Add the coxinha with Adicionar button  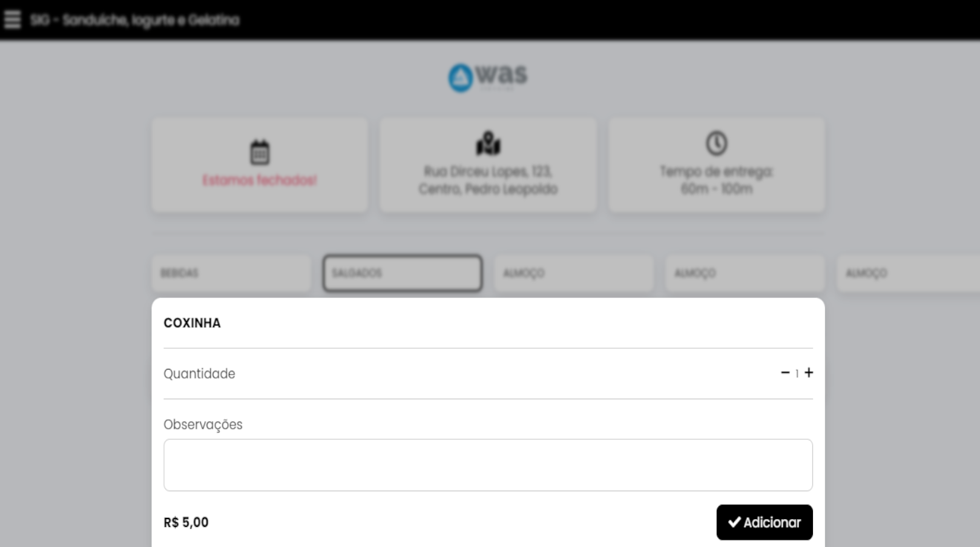point(765,522)
